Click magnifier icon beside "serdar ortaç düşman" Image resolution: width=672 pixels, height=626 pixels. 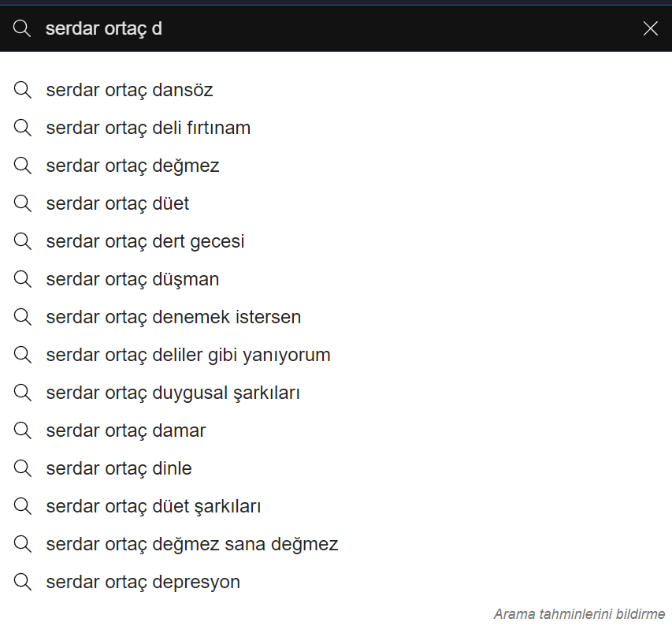coord(22,279)
